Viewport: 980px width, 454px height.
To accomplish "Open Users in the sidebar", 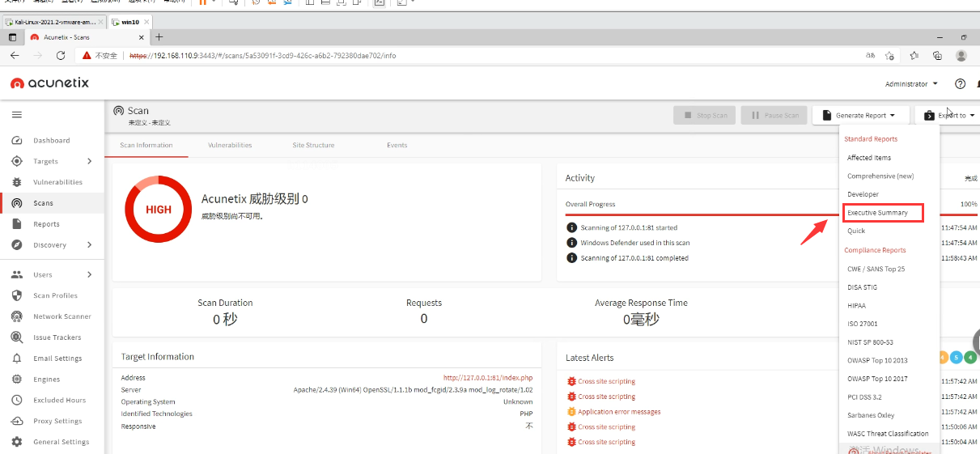I will click(43, 275).
